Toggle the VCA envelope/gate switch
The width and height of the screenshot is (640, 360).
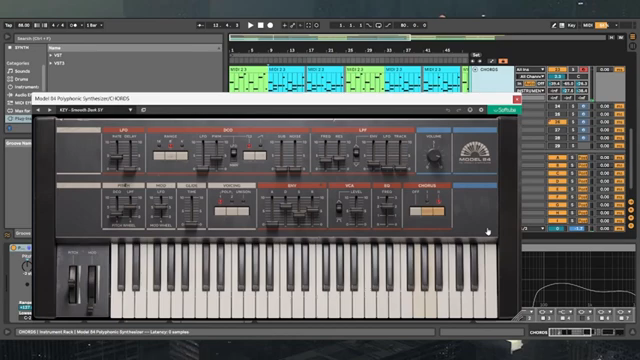pos(339,208)
